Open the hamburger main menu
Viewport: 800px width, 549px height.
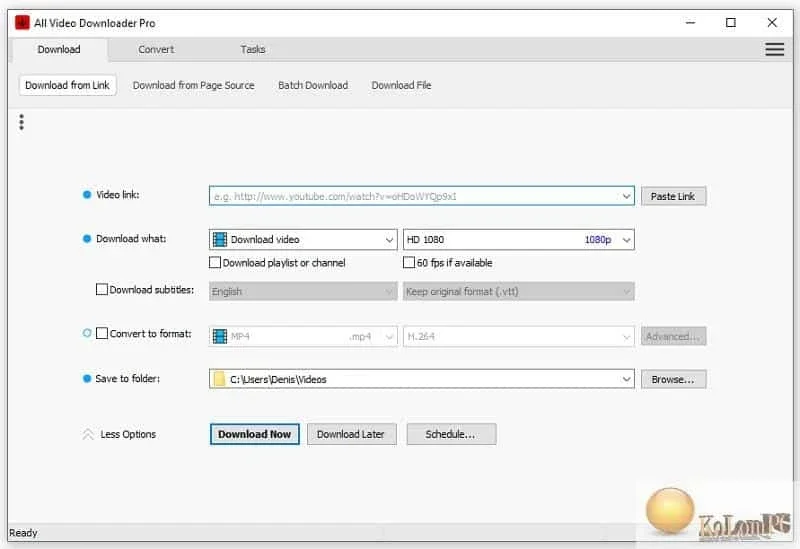click(774, 49)
